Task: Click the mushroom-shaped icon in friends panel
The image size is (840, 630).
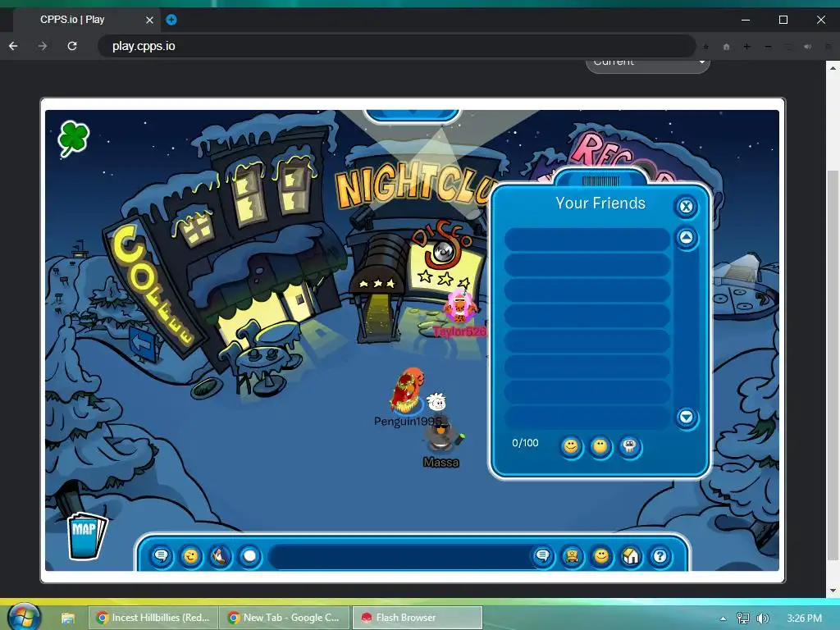Action: (x=629, y=446)
